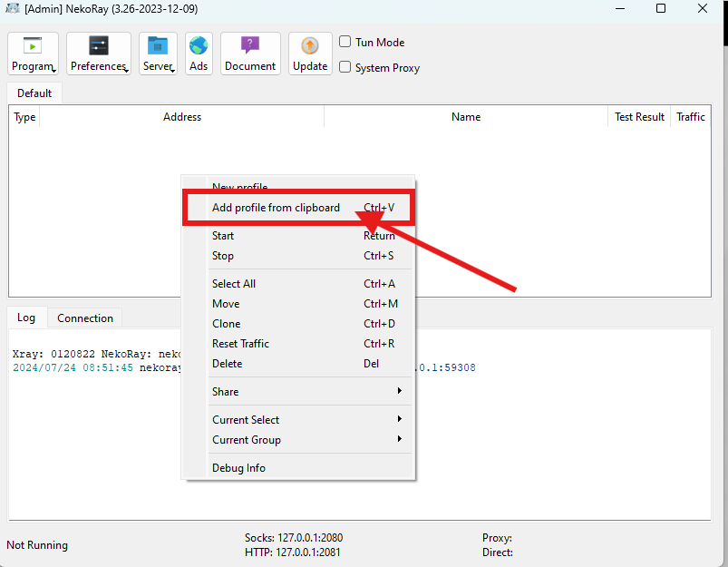This screenshot has height=567, width=728.
Task: Enable System Proxy checkbox
Action: tap(345, 67)
